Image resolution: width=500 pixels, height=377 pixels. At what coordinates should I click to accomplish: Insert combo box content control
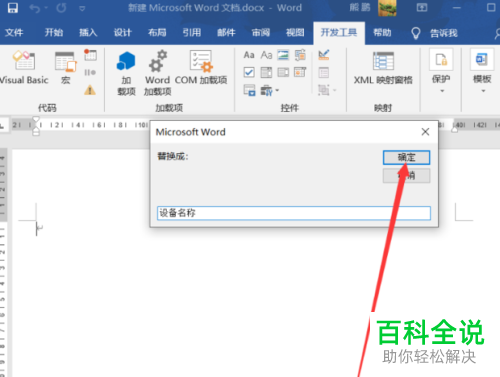click(x=266, y=72)
